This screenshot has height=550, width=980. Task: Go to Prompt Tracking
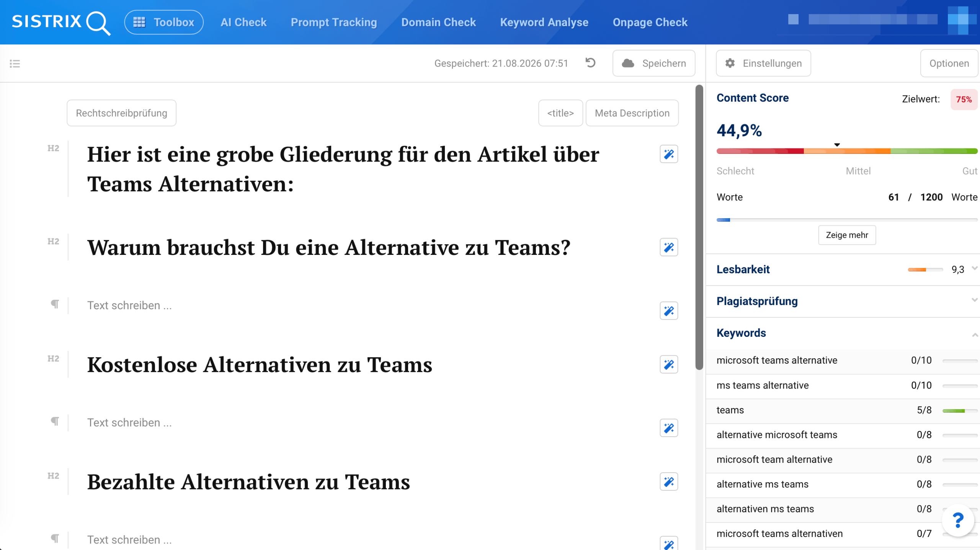334,22
